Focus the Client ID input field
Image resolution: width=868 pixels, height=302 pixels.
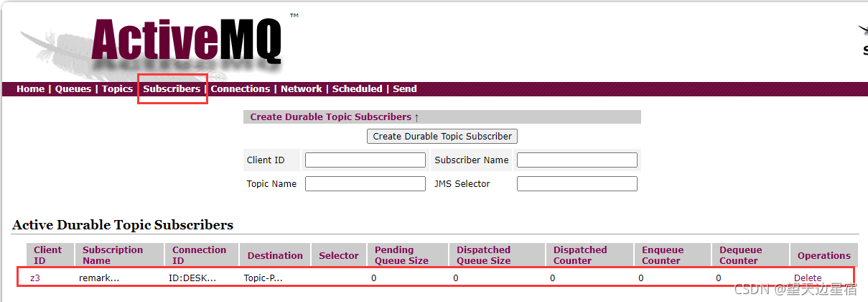(365, 160)
